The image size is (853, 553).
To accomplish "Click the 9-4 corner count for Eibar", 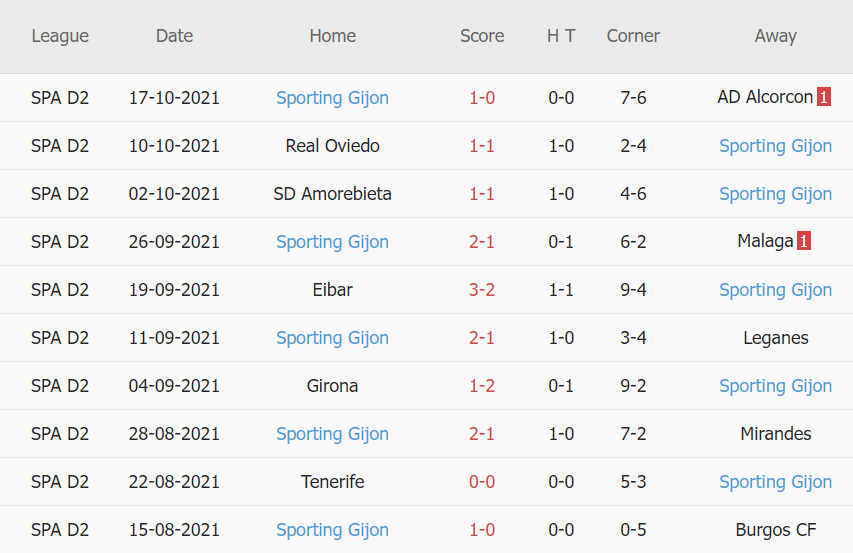I will (633, 290).
